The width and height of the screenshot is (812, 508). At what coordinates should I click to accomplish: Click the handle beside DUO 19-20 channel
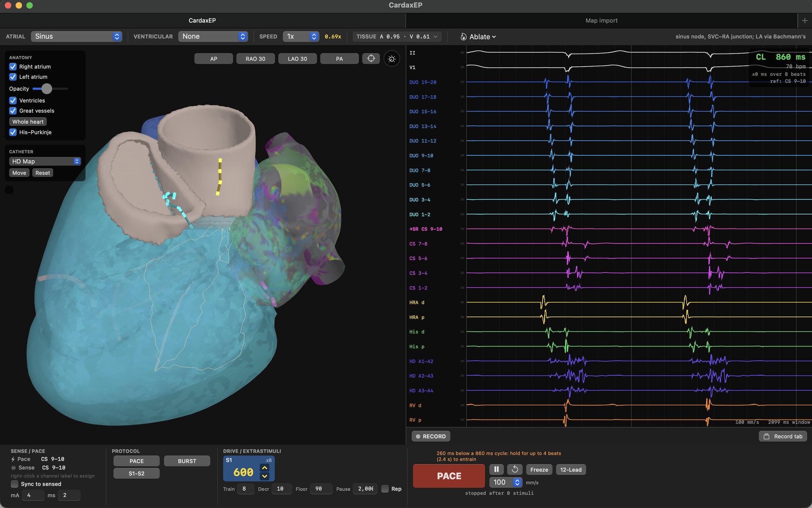coord(462,82)
